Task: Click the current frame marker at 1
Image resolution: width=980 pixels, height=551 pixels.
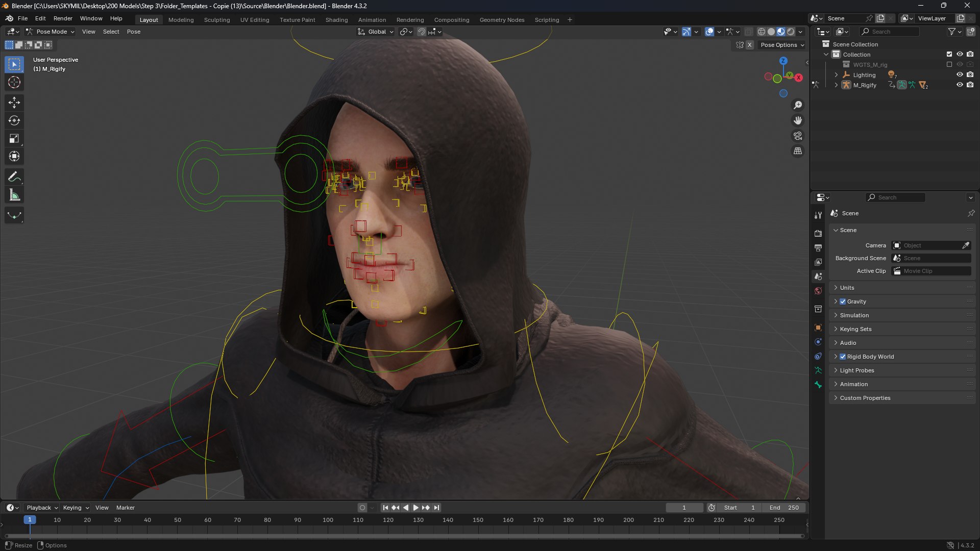Action: tap(30, 519)
